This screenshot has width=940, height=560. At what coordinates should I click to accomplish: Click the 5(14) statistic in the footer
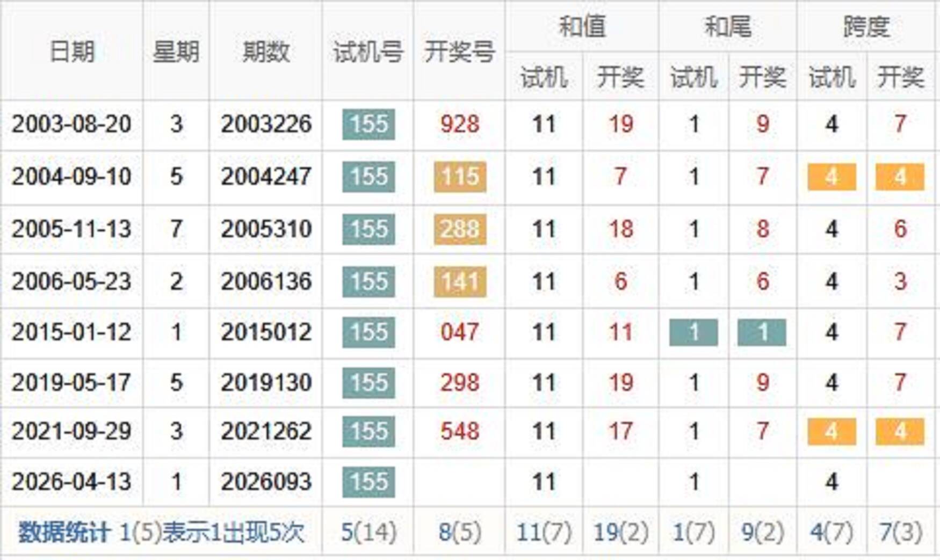tap(368, 533)
